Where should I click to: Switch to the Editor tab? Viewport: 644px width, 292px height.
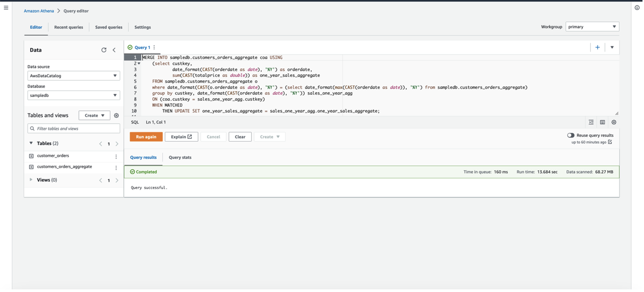(36, 27)
